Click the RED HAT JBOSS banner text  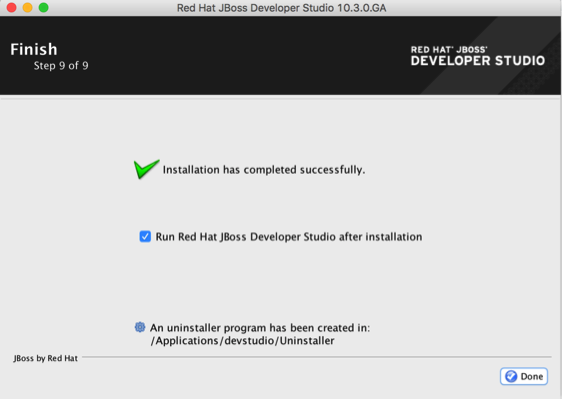(449, 49)
